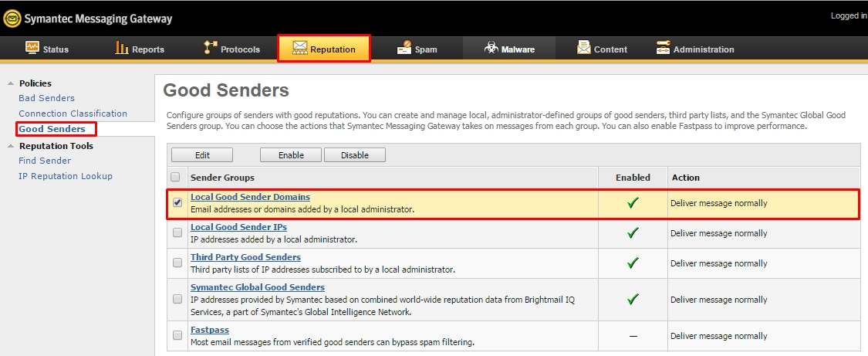Click the Reports bar chart icon

coord(122,49)
